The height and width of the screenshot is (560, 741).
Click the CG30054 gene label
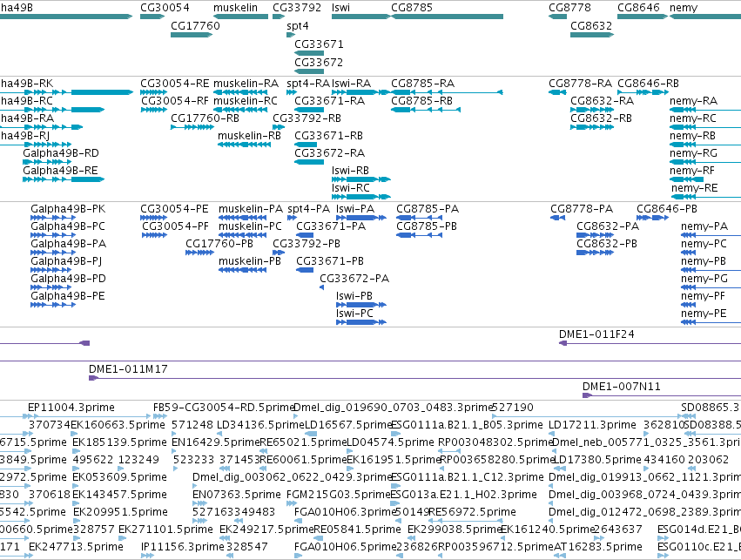point(165,8)
